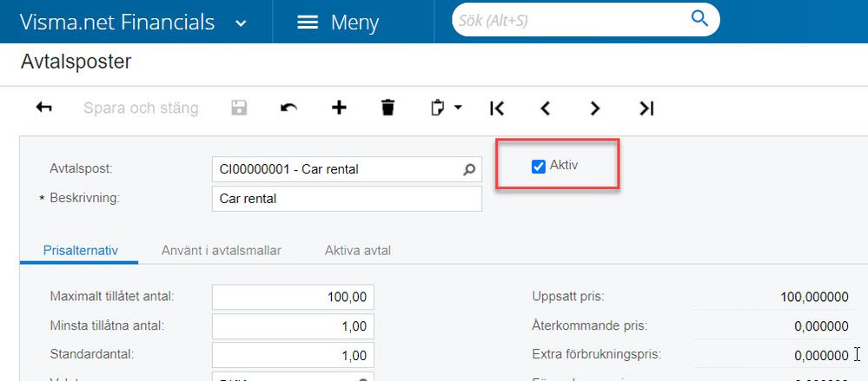Uncheck the Aktiv checkbox

[538, 167]
